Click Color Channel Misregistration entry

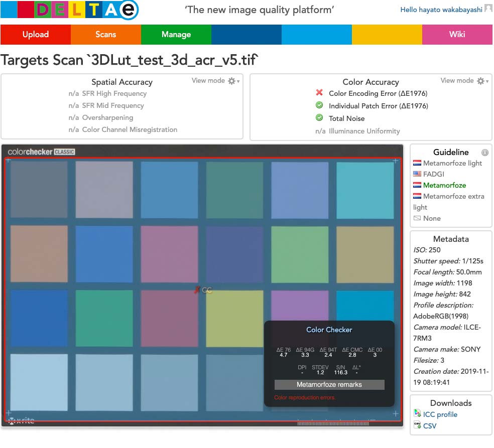130,129
